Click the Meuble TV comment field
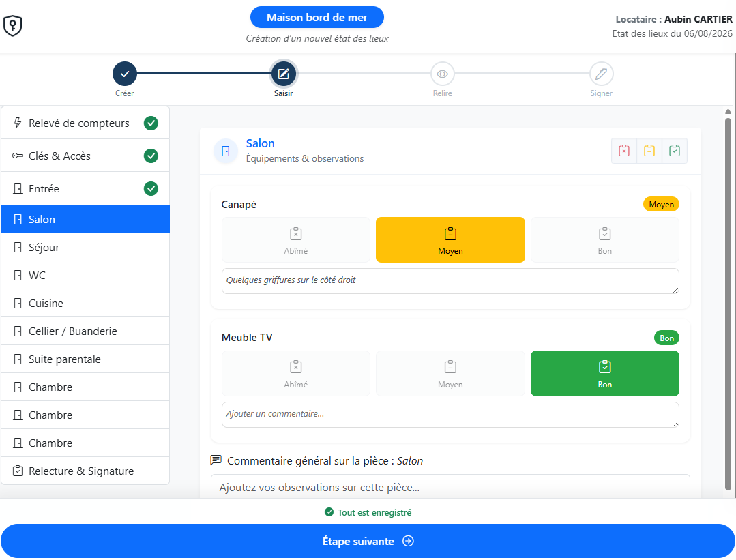 (x=450, y=415)
